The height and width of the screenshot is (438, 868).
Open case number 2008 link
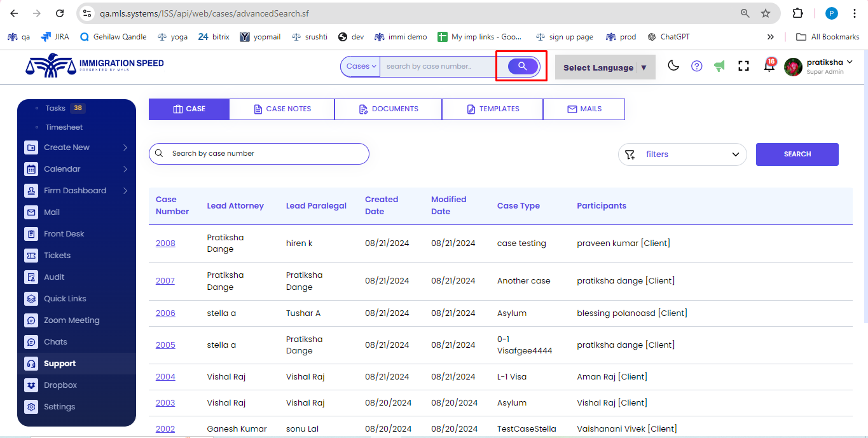point(165,243)
